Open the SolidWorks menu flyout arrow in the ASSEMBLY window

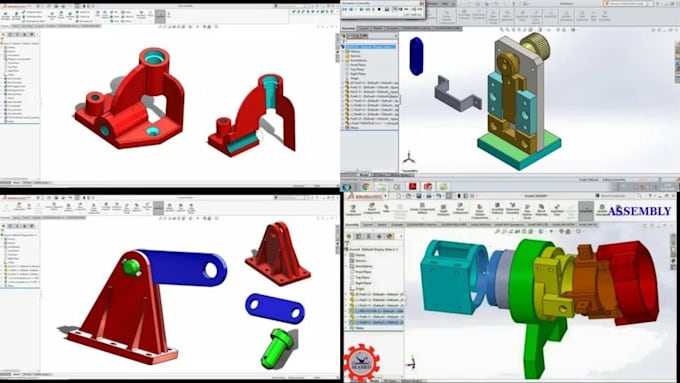tap(386, 196)
